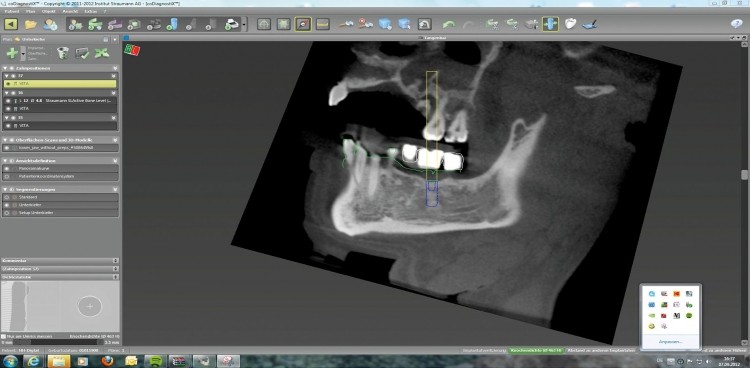Check the Nur am Uterus messen box
This screenshot has width=750, height=368.
coord(4,337)
